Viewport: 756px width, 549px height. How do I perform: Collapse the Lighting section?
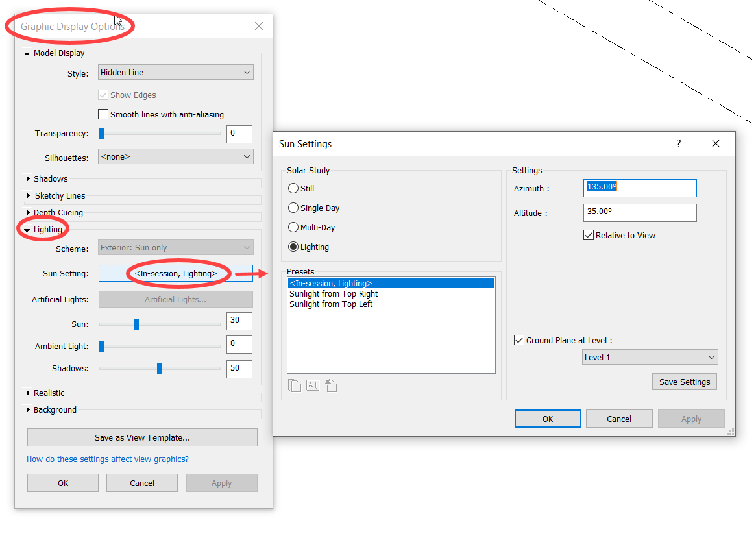click(x=27, y=230)
